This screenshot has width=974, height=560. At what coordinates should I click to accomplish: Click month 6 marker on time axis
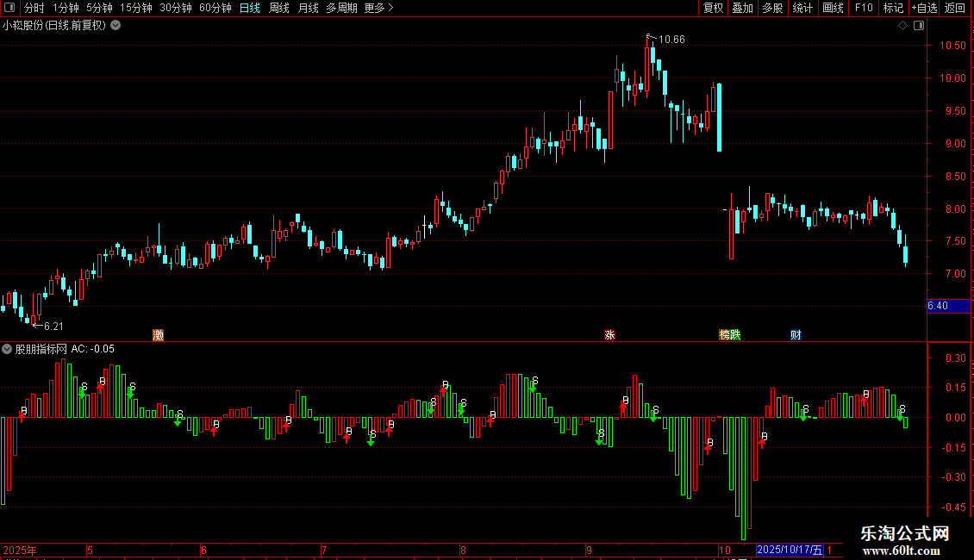(203, 550)
